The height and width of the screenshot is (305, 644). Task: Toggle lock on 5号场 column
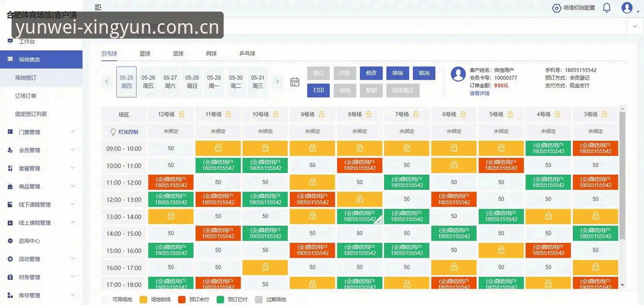pos(510,114)
